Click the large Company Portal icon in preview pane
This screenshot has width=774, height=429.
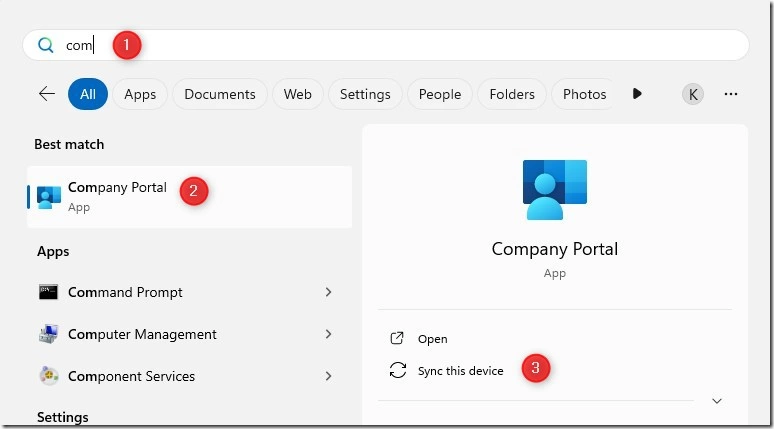(x=555, y=190)
